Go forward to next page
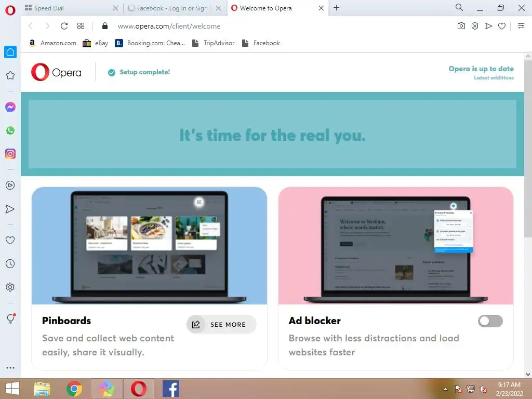 (x=47, y=26)
